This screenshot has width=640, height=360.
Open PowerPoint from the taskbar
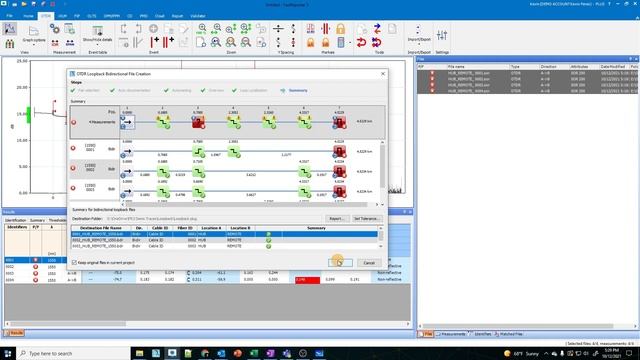click(x=238, y=353)
